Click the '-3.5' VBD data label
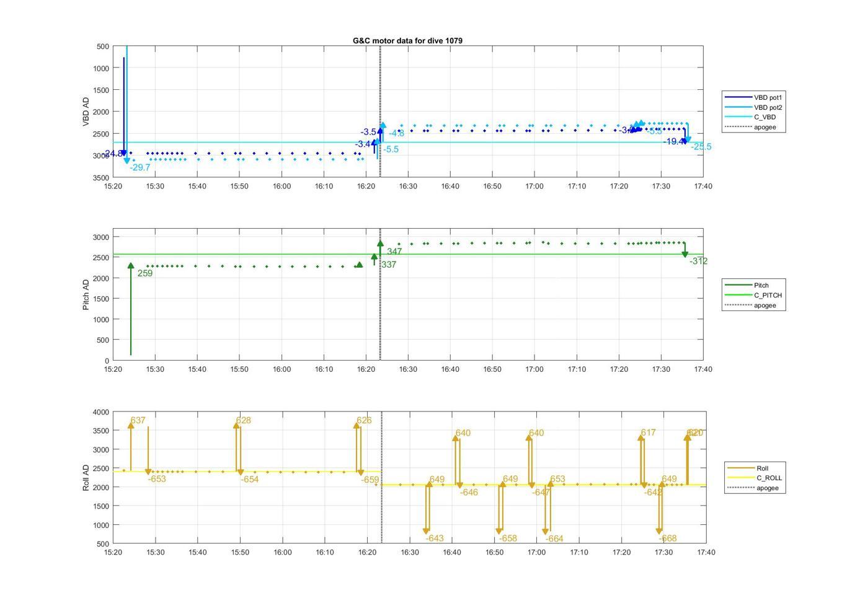 369,132
